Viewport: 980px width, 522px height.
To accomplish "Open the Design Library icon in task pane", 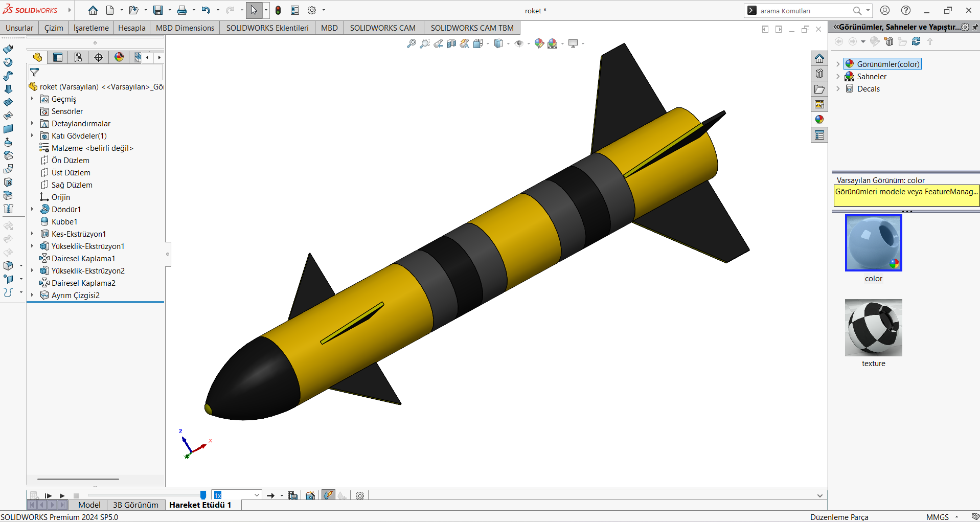I will point(819,74).
